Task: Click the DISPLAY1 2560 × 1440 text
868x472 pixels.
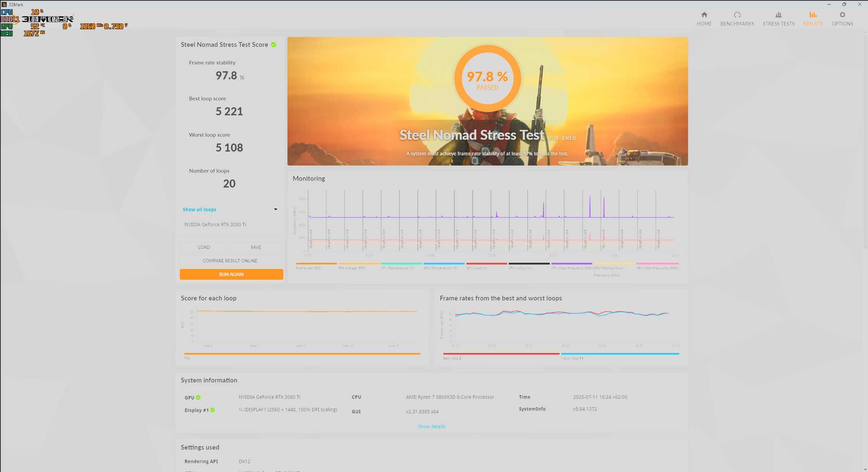Action: (288, 410)
